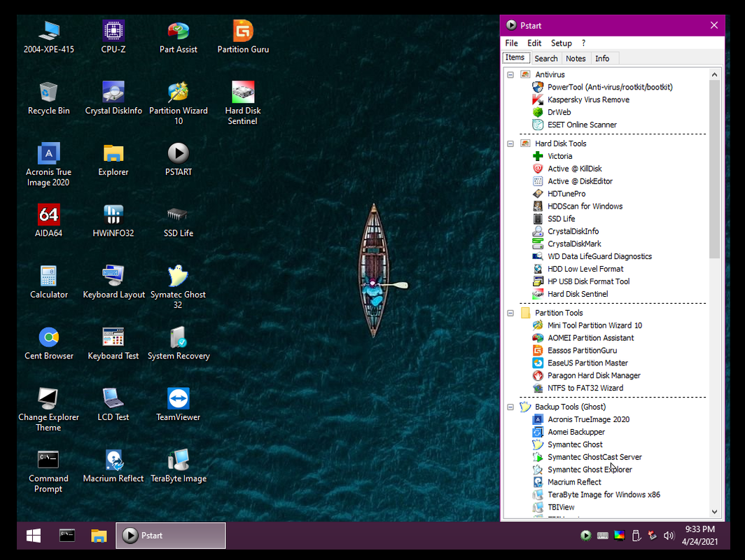Open the Windows Start button
The image size is (745, 560).
34,535
